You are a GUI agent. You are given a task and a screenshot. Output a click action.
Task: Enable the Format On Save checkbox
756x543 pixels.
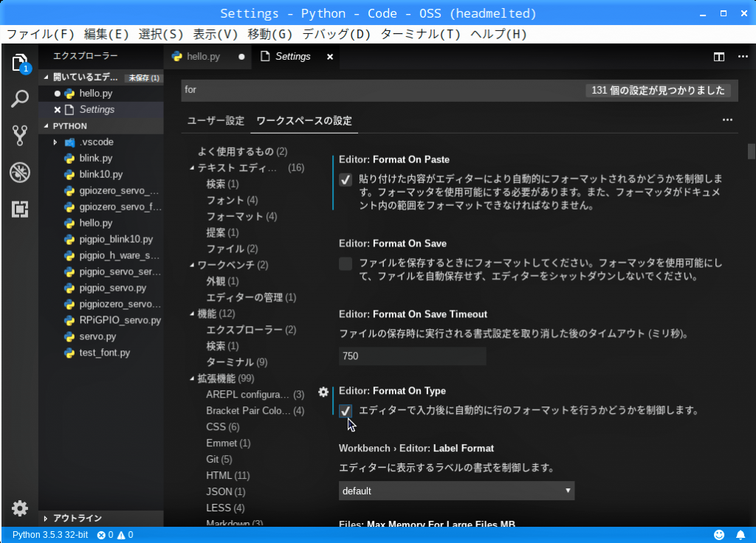click(346, 264)
